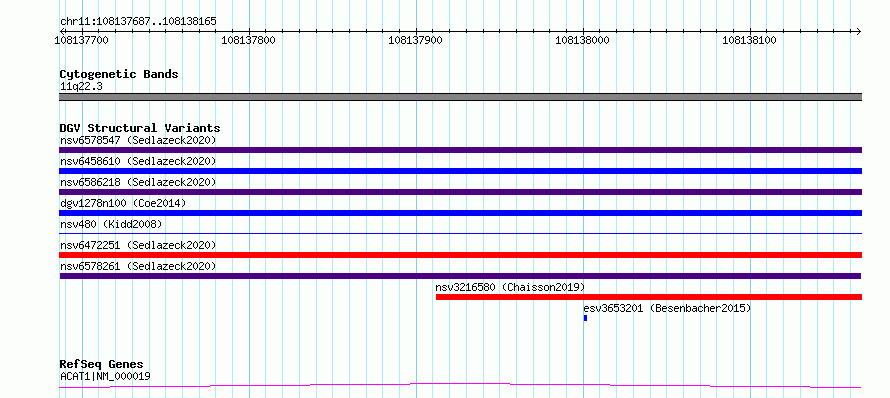The width and height of the screenshot is (890, 398).
Task: Open nsv3216580 (Chaisson2019) variant label
Action: coord(510,287)
